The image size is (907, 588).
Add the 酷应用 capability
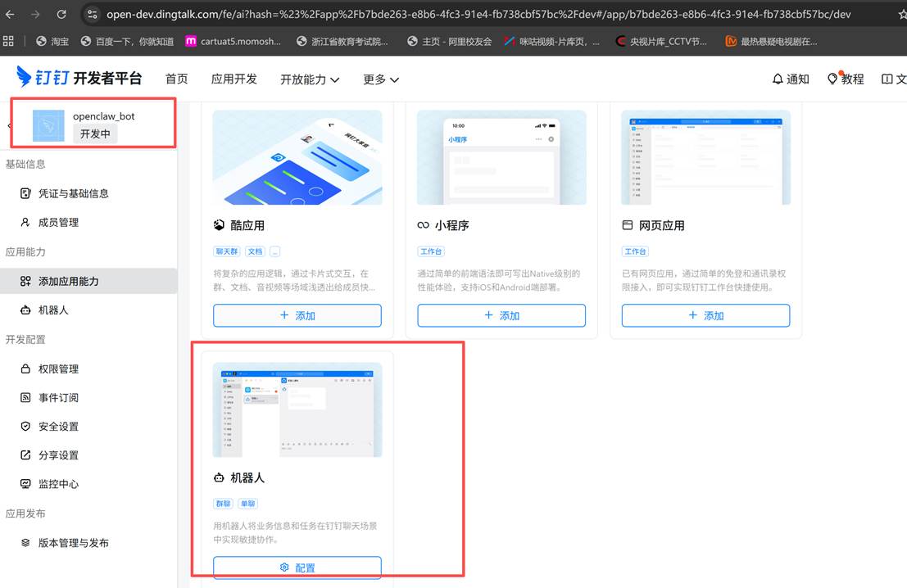[x=297, y=315]
